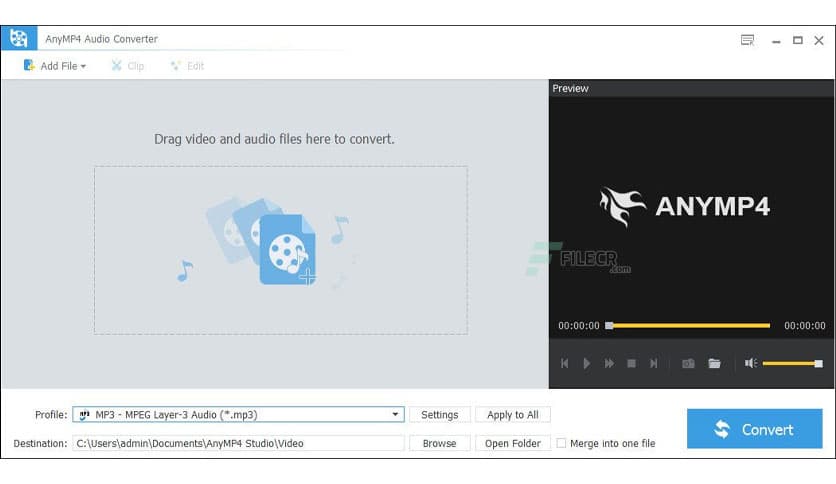Open the feedback menu icon in title bar
The width and height of the screenshot is (836, 484).
click(x=747, y=40)
